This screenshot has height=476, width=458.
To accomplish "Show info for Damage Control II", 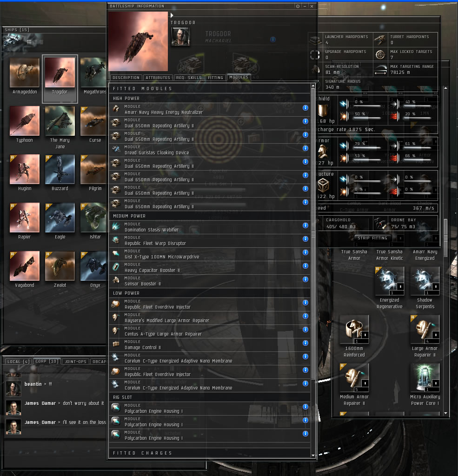I will click(x=305, y=343).
